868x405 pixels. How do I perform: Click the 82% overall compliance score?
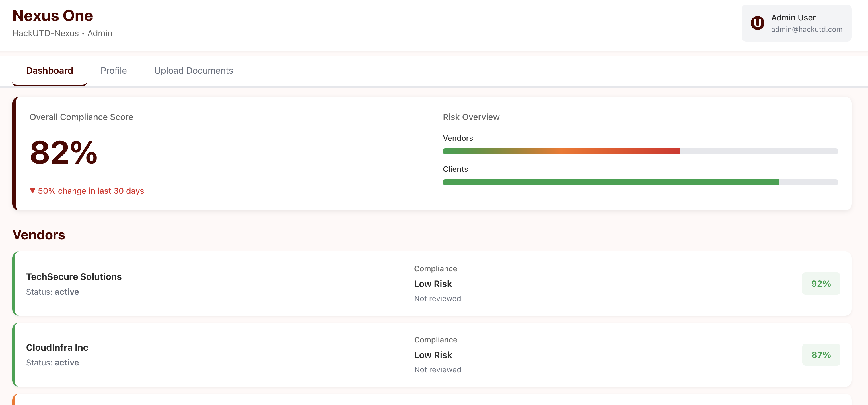[64, 152]
